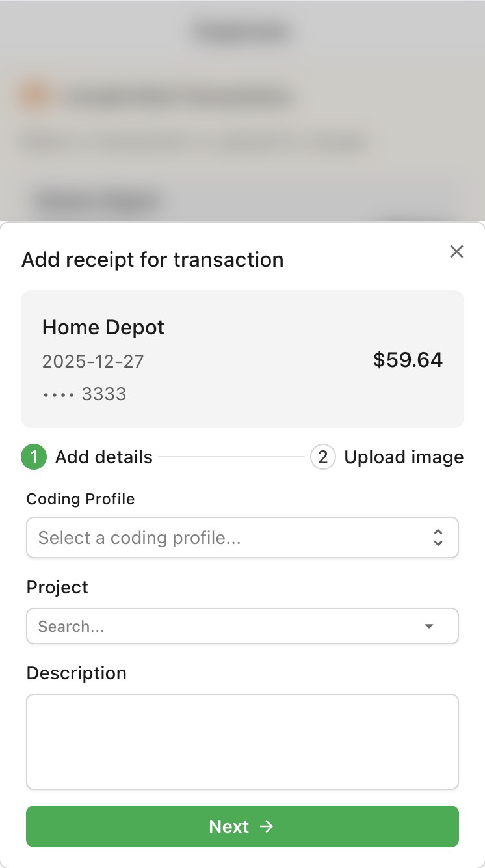Screen dimensions: 485x868
Task: Select the green step 1 circle
Action: coord(34,457)
